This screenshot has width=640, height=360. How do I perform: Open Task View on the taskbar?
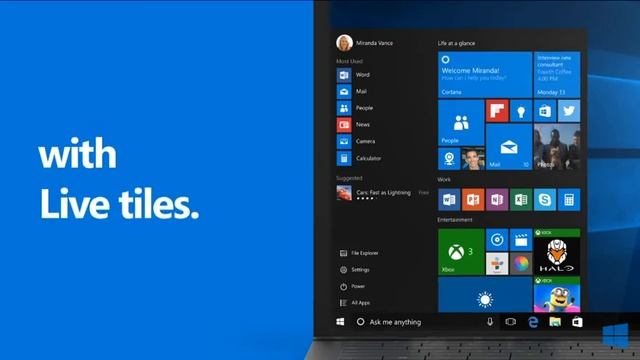click(510, 322)
